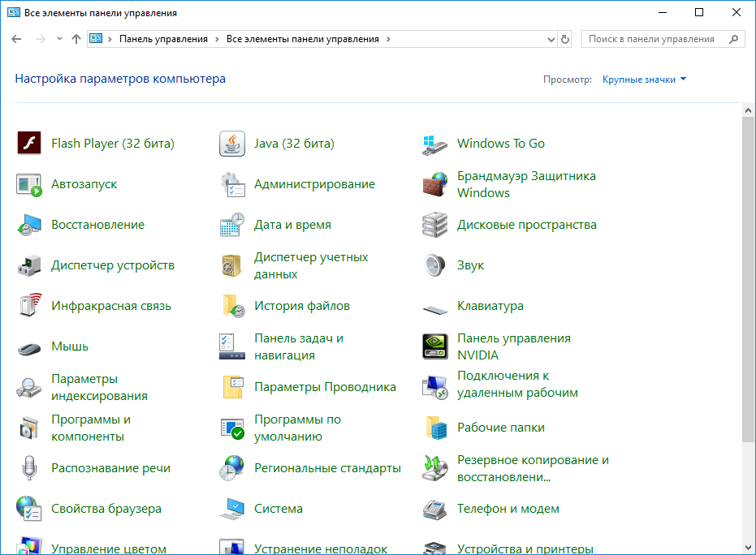Click the Дата и время label
Viewport: 756px width, 555px height.
pos(292,225)
